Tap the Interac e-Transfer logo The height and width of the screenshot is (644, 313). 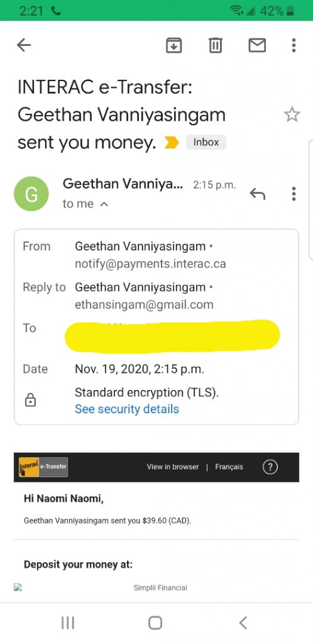pos(43,467)
